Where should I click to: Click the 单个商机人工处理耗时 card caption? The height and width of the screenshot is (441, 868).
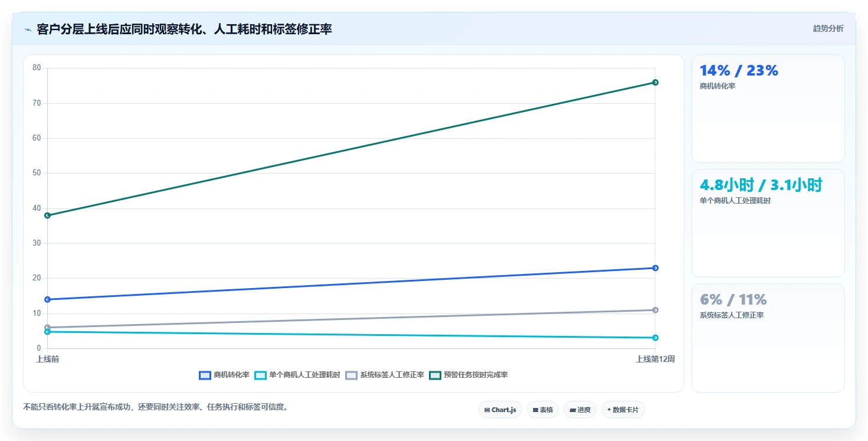click(735, 201)
